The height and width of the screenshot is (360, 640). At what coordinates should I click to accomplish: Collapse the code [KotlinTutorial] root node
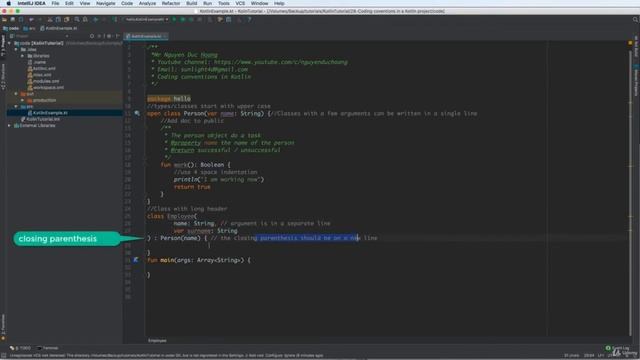[9, 43]
